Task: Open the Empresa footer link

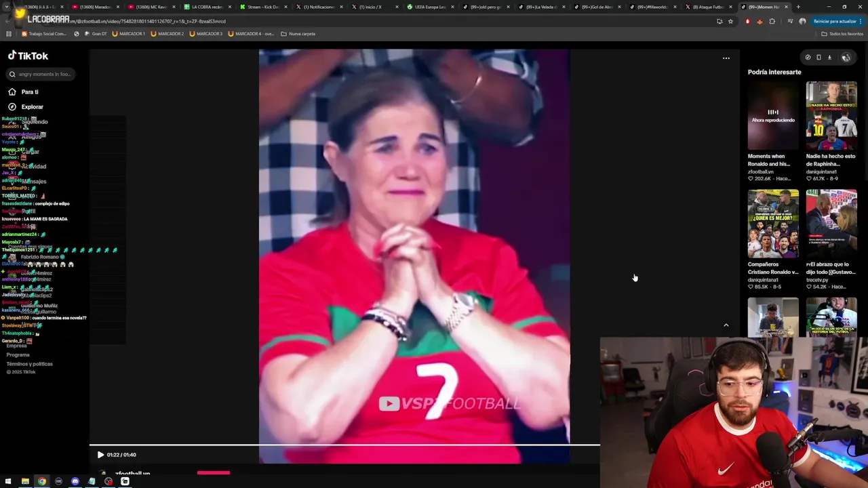Action: (16, 346)
